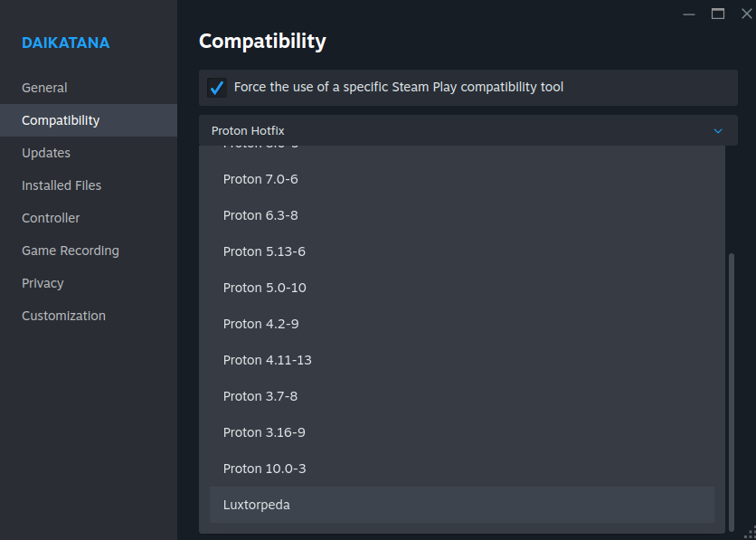Go to the Controller settings tab
Screen dimensions: 756x540
coord(51,218)
